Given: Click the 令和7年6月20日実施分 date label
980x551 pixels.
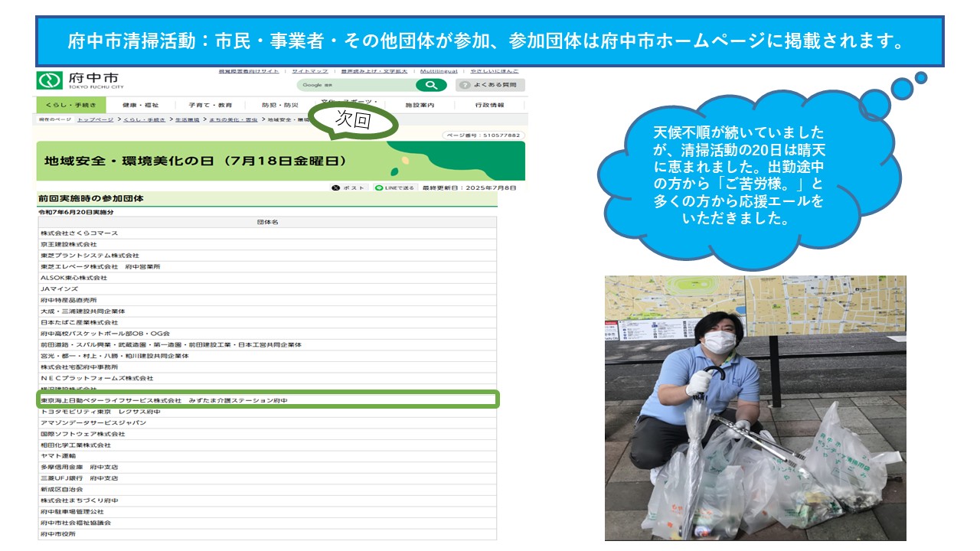Looking at the screenshot, I should [x=77, y=212].
